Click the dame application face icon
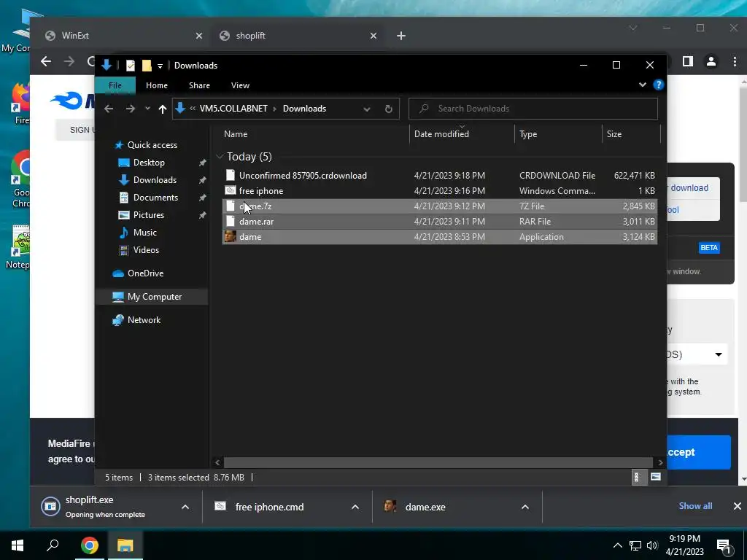 click(230, 236)
